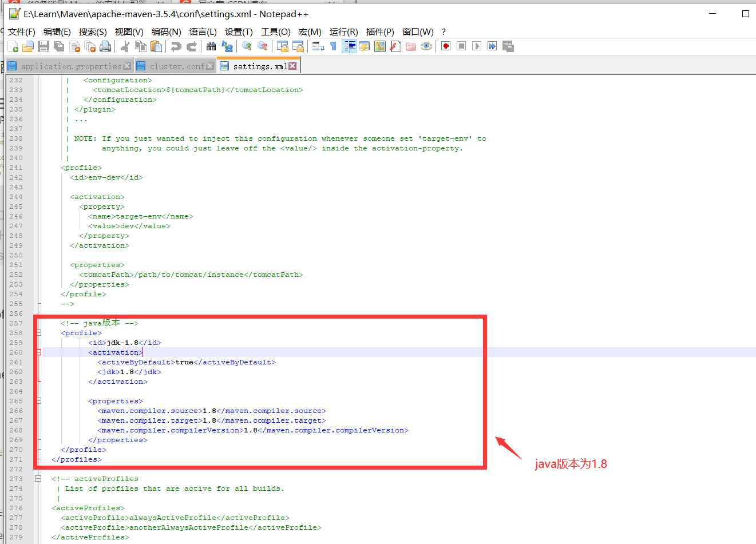Screen dimensions: 756x544
Task: Open the 编辑(E) menu
Action: point(57,32)
